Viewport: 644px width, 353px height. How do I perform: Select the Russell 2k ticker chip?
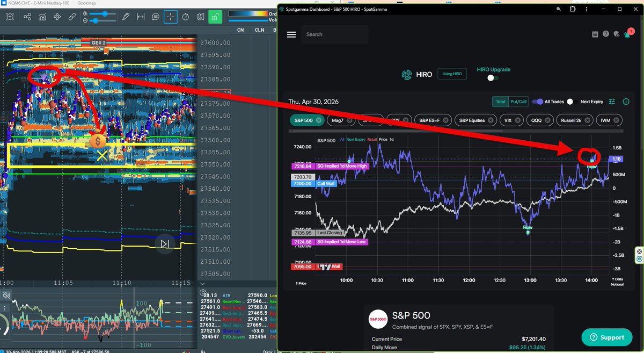click(x=574, y=120)
